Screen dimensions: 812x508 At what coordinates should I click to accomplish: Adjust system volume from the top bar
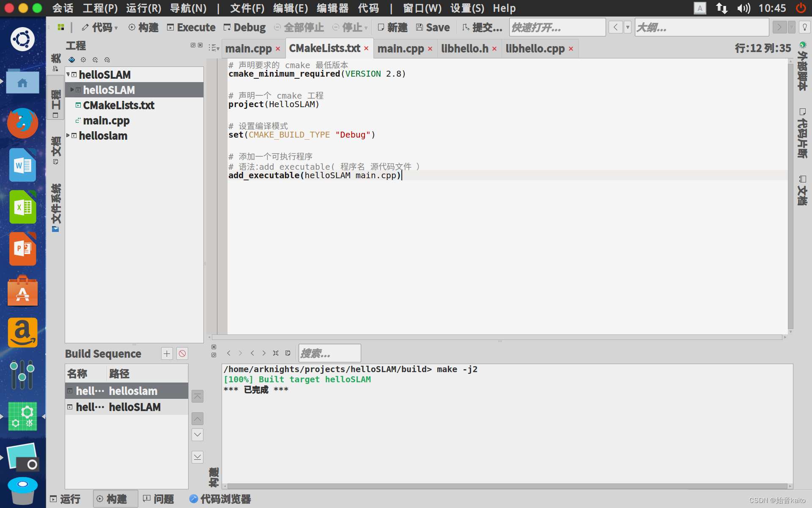click(x=743, y=8)
